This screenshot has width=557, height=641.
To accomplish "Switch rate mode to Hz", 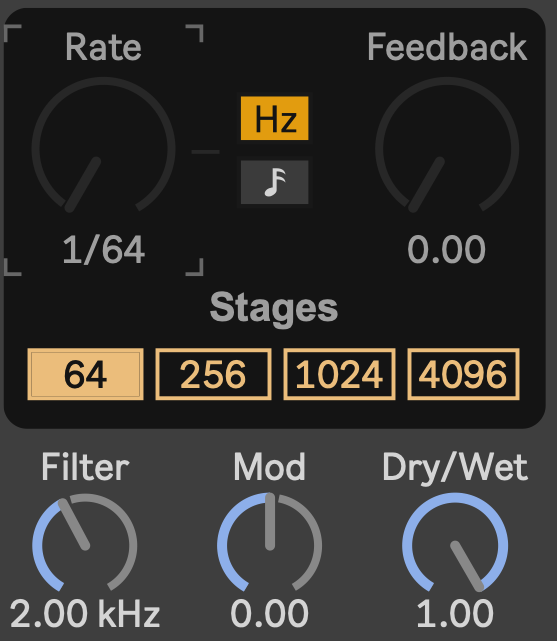I will tap(275, 119).
